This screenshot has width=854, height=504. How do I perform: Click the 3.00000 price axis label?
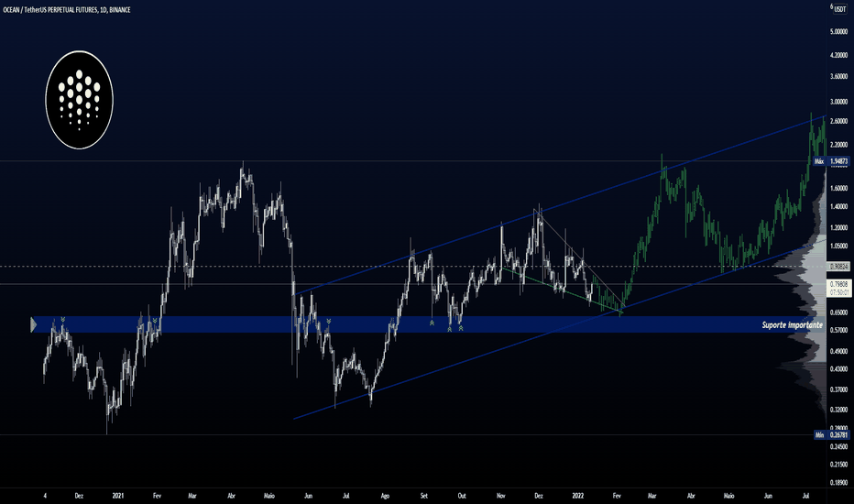[838, 102]
